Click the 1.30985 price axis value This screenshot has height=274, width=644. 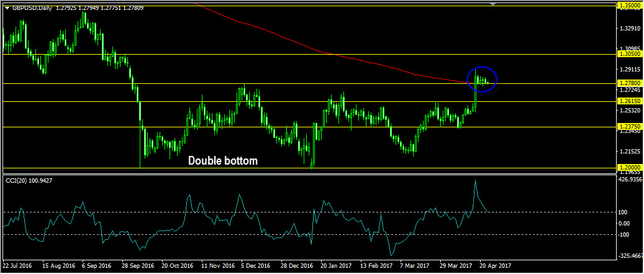click(x=629, y=49)
